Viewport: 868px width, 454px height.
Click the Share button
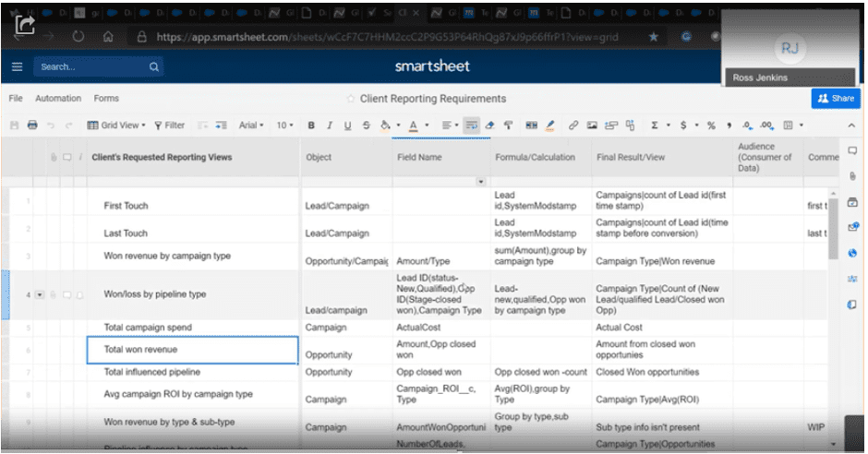(x=835, y=99)
